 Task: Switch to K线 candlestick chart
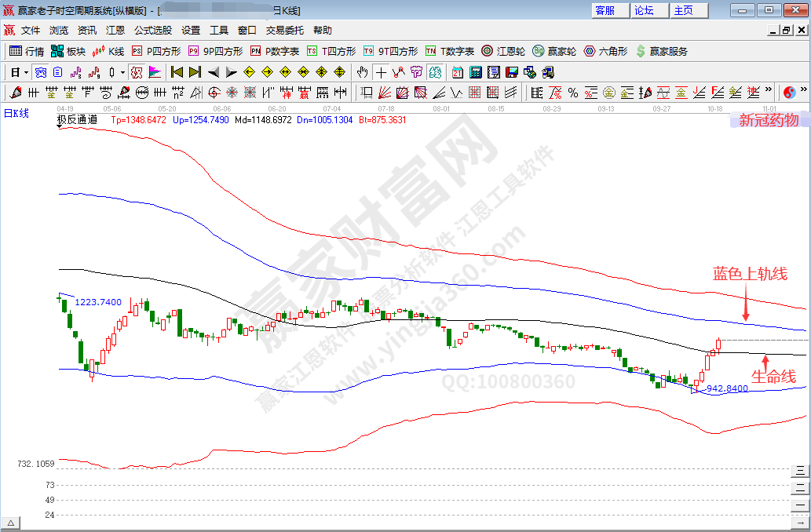click(x=108, y=51)
